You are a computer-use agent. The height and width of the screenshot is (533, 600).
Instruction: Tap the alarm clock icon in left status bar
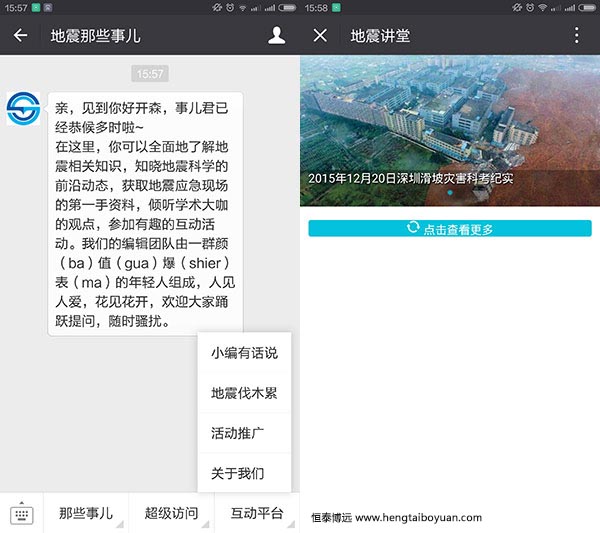[230, 8]
